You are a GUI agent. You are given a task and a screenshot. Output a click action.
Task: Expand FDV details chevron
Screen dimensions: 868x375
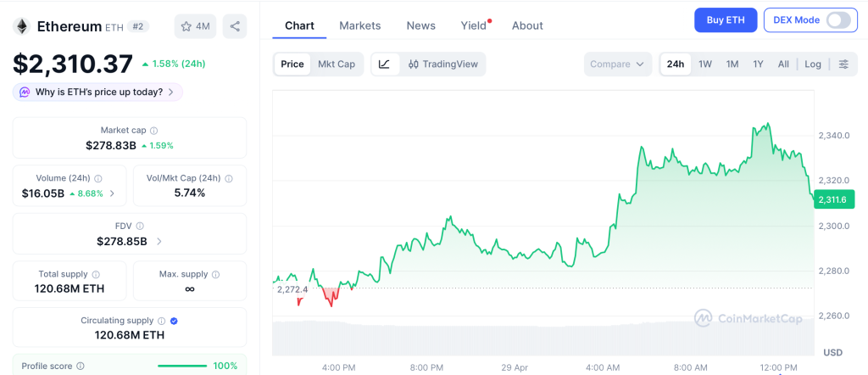(x=159, y=242)
